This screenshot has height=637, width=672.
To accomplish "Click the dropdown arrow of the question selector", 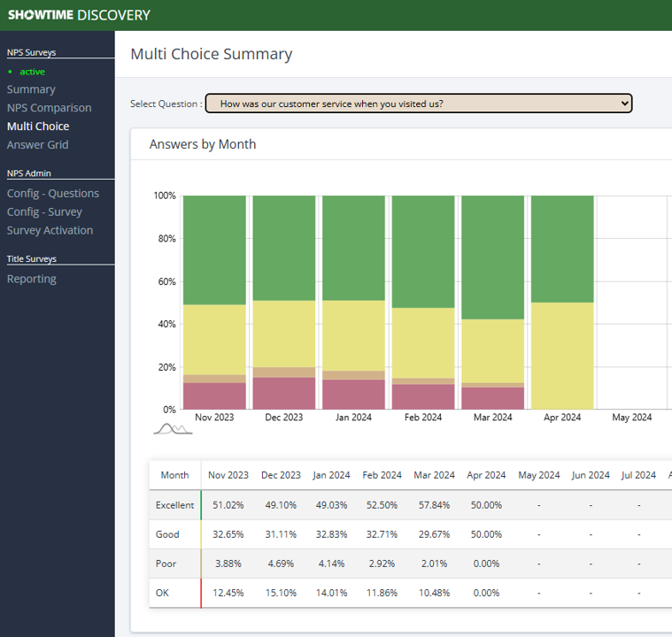I will coord(624,104).
